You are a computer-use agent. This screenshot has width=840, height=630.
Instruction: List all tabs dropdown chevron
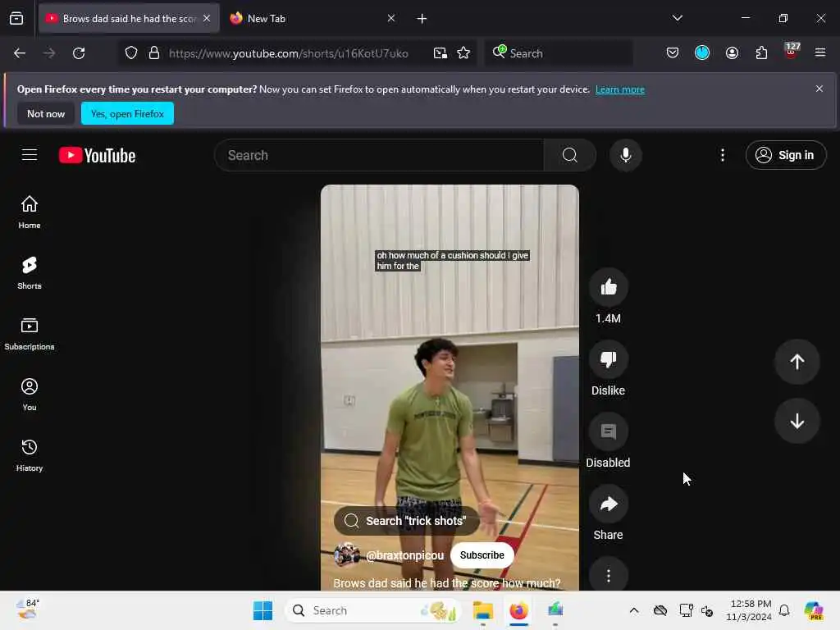677,18
